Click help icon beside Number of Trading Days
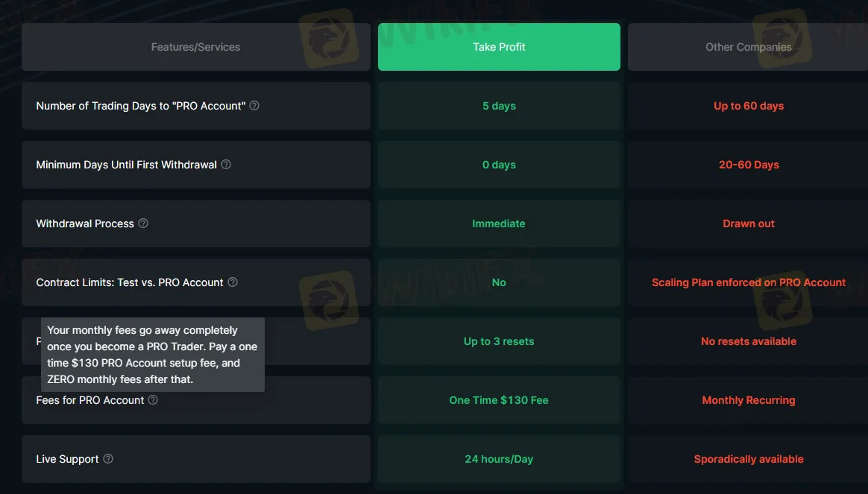The image size is (868, 494). pyautogui.click(x=254, y=106)
